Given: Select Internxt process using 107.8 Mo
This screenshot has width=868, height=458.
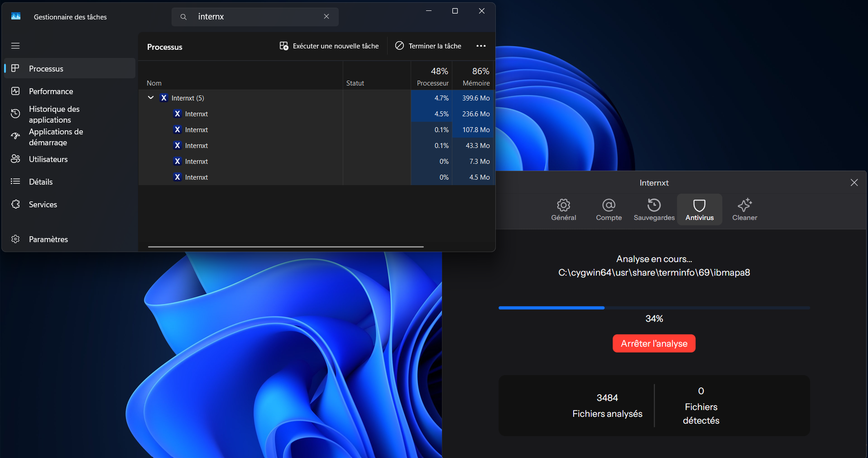Looking at the screenshot, I should tap(316, 129).
